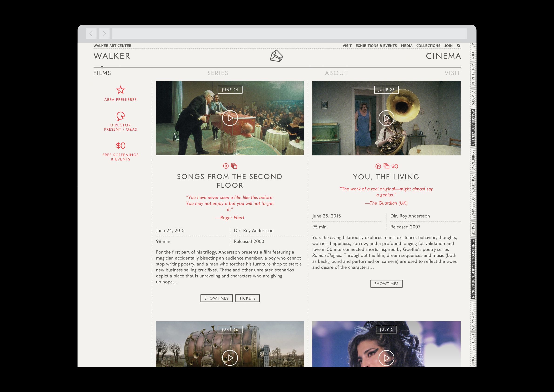Image resolution: width=554 pixels, height=392 pixels.
Task: Click Minneapolis Sculpture Garden in vertical sidebar
Action: (473, 268)
